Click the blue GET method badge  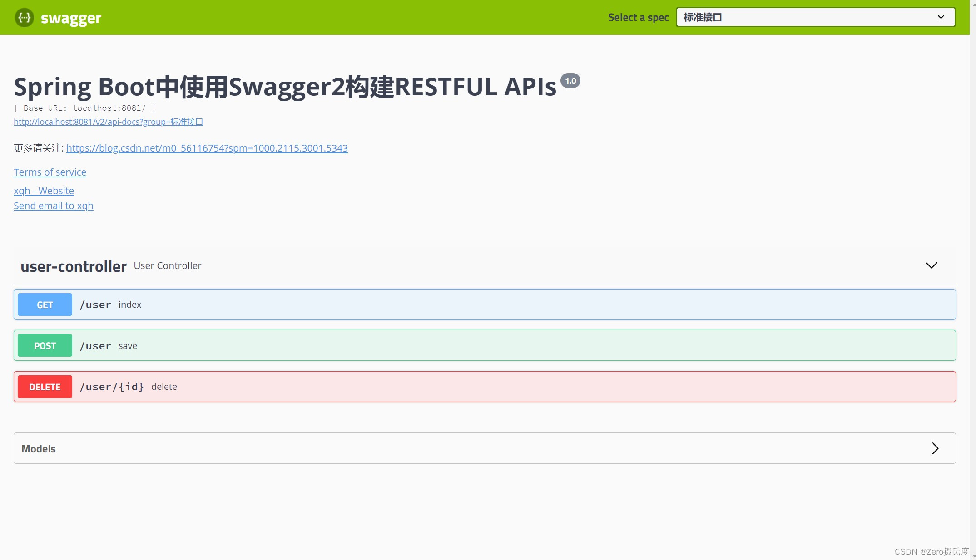tap(45, 305)
